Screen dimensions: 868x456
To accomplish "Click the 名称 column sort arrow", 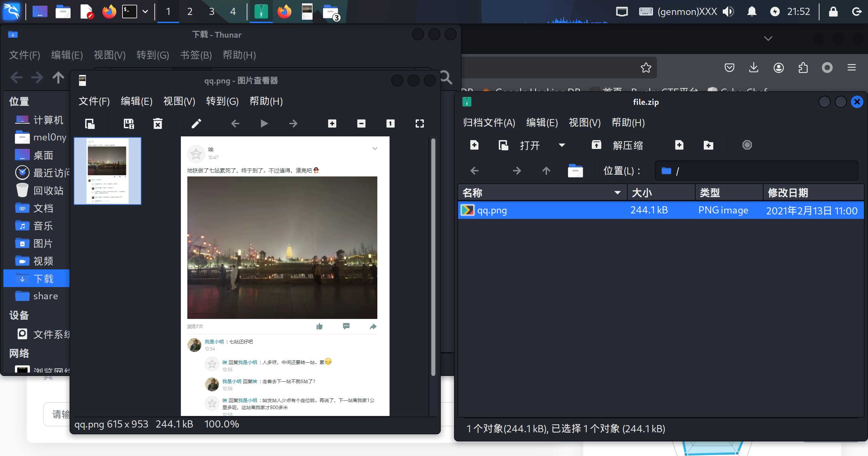I will pos(617,193).
